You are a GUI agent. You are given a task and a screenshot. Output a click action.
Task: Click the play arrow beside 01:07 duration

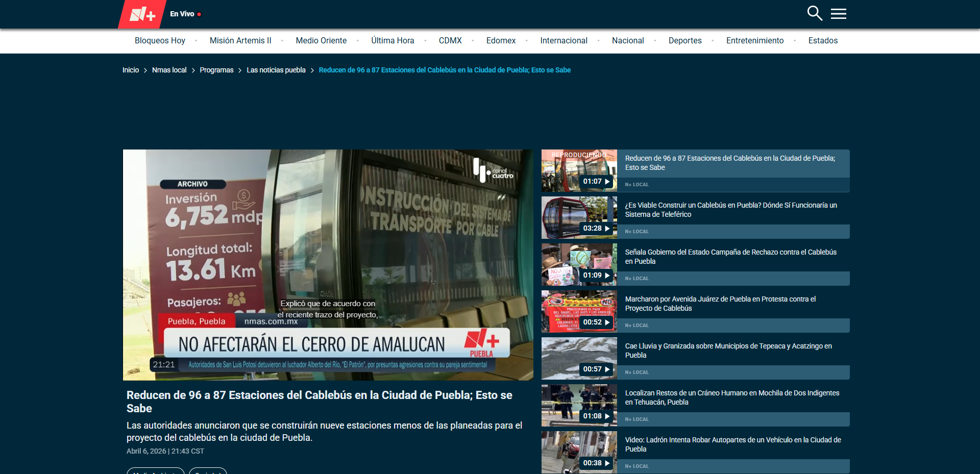(607, 182)
